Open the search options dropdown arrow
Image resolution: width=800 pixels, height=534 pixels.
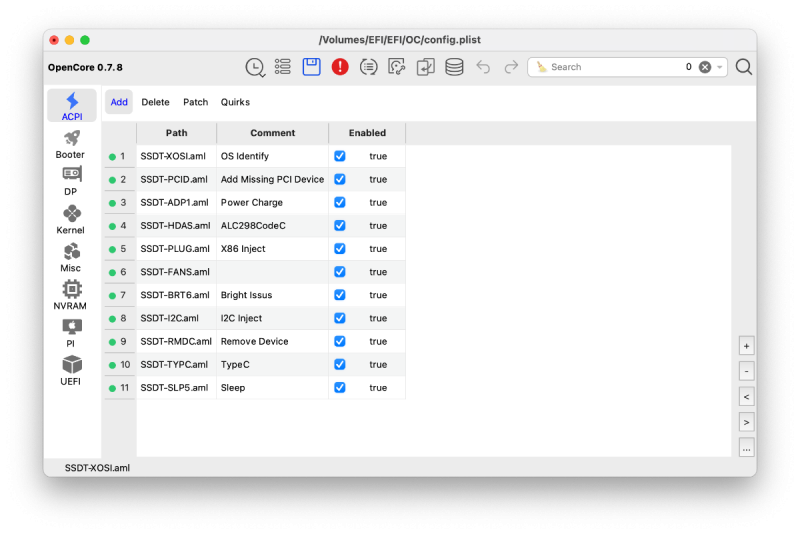719,67
